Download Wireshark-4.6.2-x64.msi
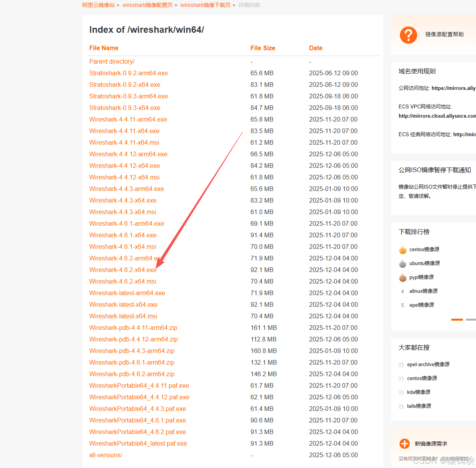The image size is (476, 468). 123,281
